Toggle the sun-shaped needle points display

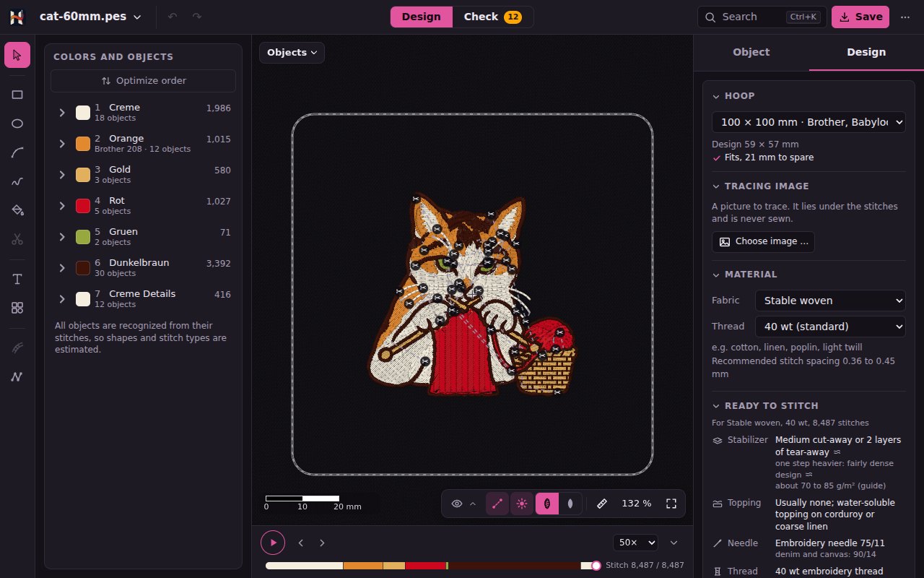(x=522, y=504)
